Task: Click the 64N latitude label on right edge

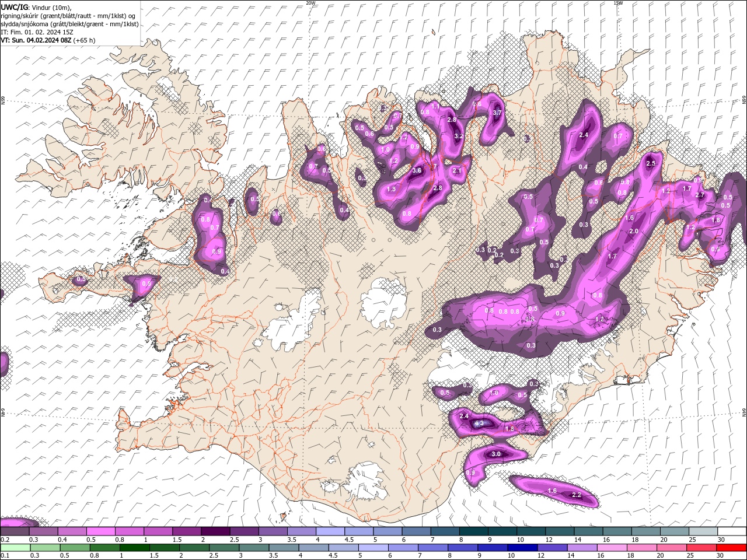Action: [744, 412]
